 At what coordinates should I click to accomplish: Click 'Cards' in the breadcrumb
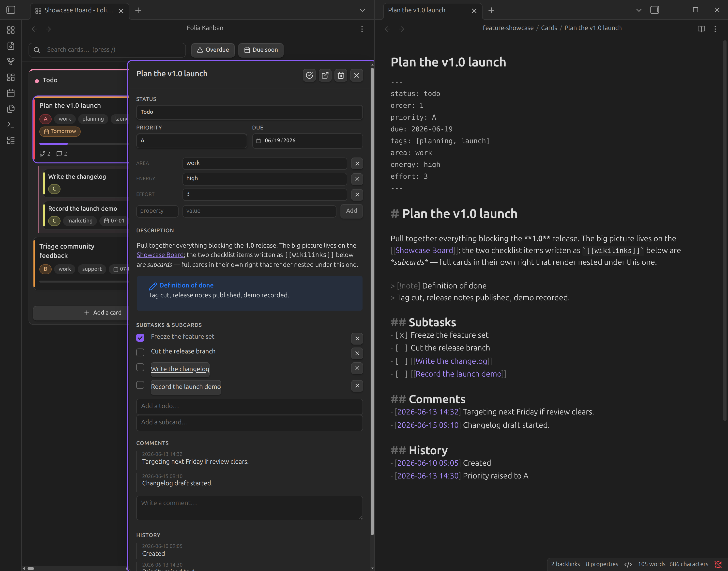tap(549, 28)
